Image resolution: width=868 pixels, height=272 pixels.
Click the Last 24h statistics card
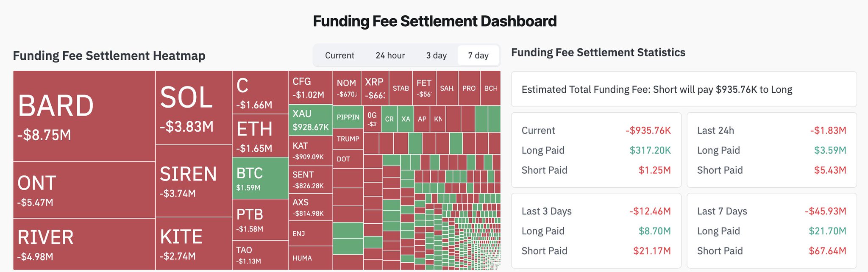(771, 150)
